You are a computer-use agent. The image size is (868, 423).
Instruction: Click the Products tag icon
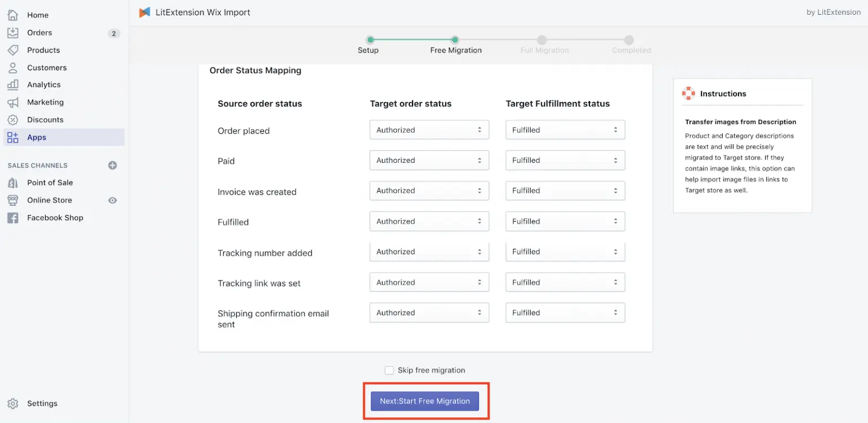click(x=12, y=50)
